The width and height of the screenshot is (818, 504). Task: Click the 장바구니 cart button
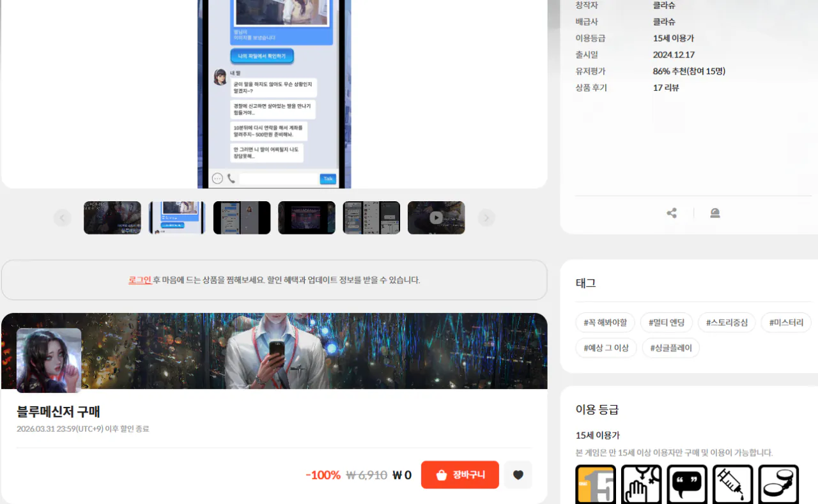coord(459,475)
